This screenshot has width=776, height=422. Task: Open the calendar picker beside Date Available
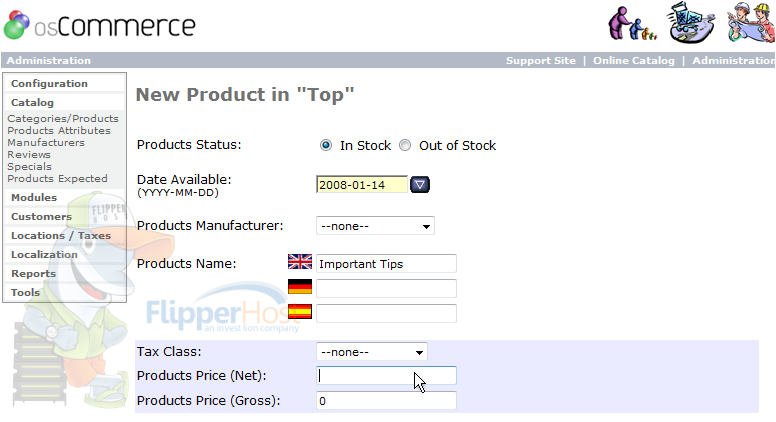(x=420, y=185)
